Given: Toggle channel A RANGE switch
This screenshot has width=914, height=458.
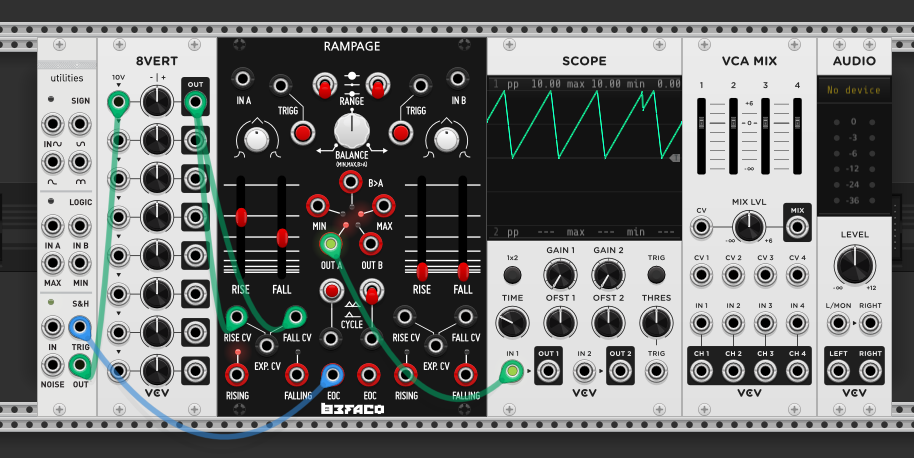Looking at the screenshot, I should (325, 86).
